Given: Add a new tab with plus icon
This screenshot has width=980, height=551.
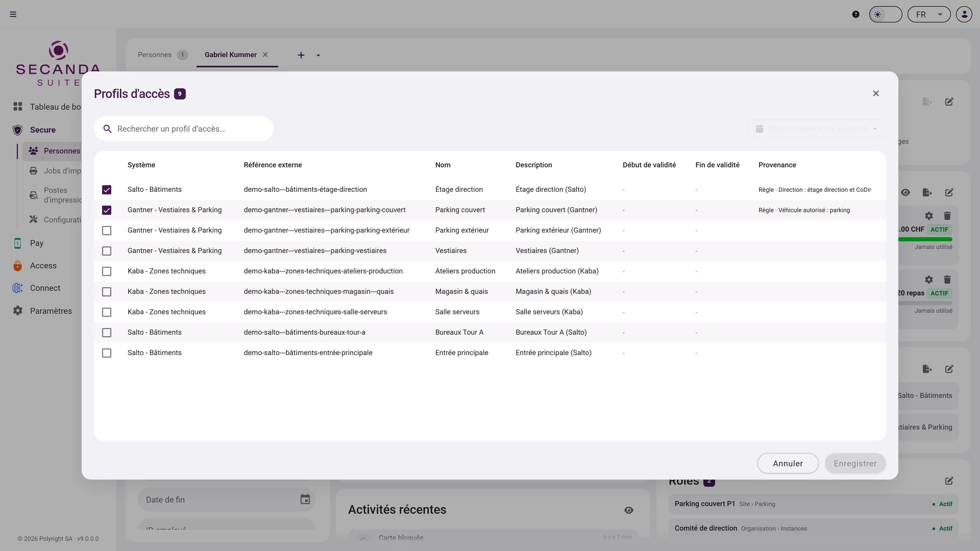Looking at the screenshot, I should [x=301, y=55].
